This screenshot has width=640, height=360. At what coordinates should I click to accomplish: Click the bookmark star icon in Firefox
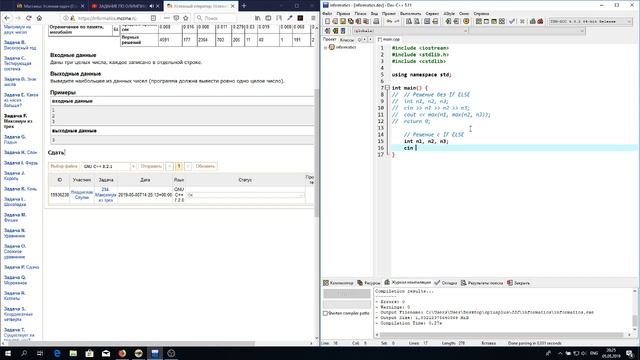point(186,18)
